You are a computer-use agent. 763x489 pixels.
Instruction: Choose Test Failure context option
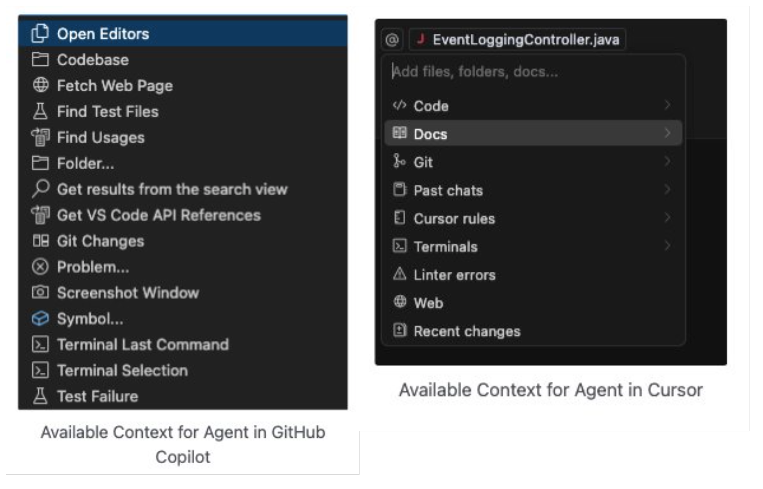183,396
